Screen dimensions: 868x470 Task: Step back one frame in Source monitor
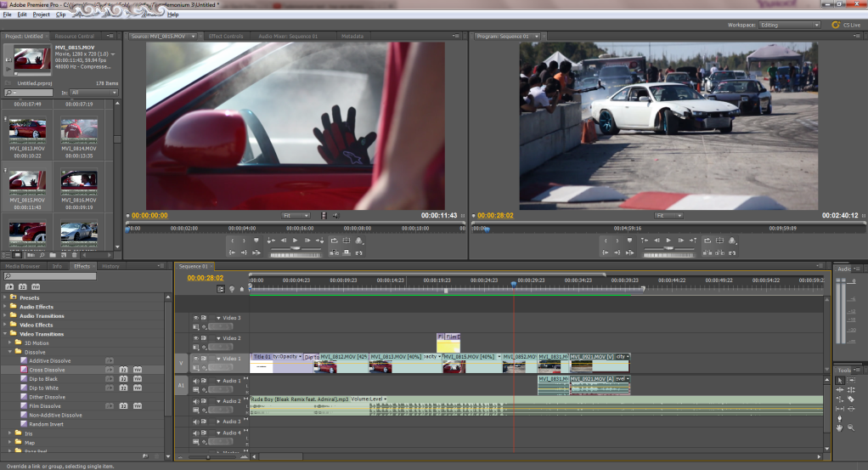(x=284, y=241)
